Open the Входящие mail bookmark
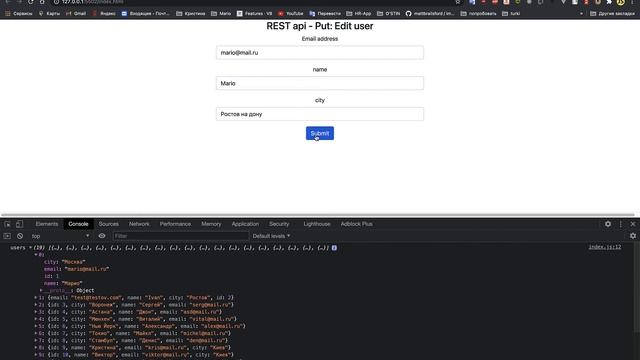The width and height of the screenshot is (640, 360). coord(145,13)
